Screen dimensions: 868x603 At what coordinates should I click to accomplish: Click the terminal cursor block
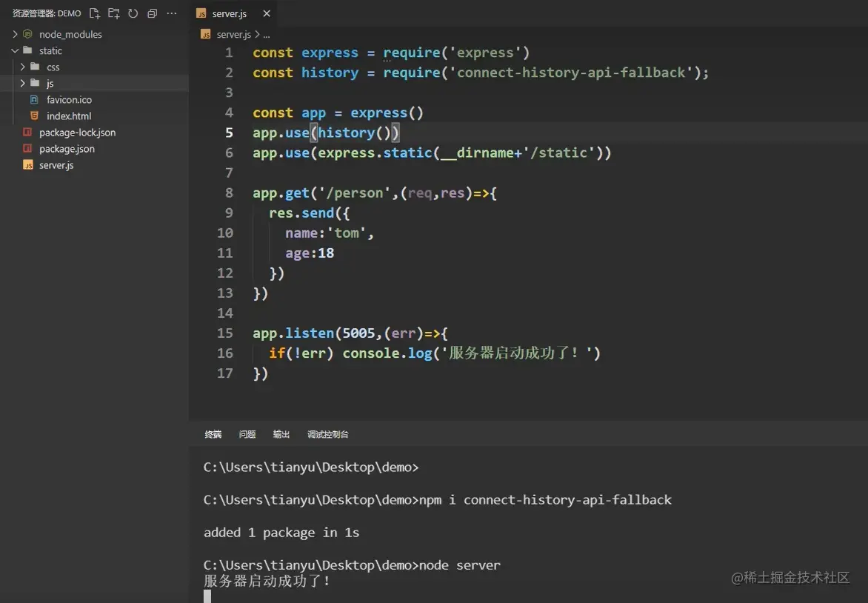tap(207, 596)
